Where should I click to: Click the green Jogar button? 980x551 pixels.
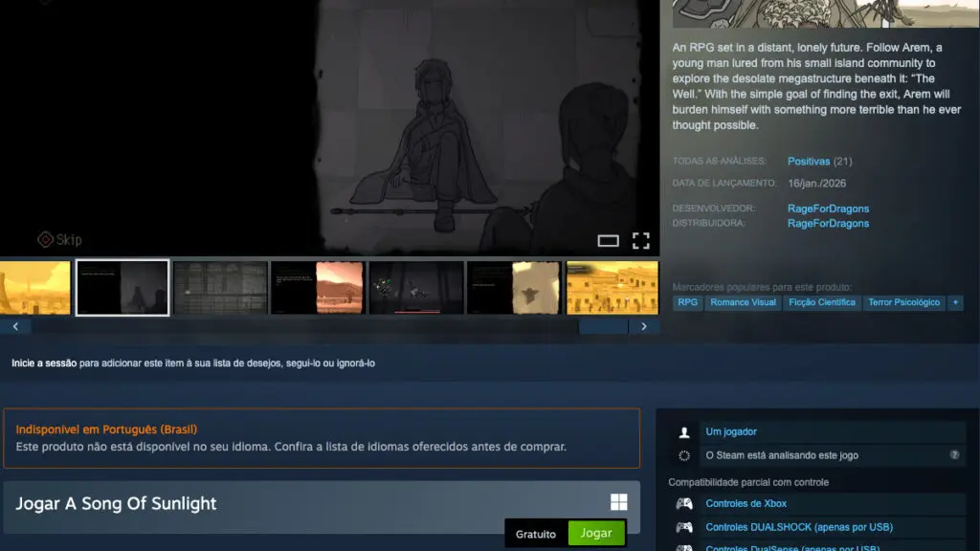click(x=596, y=533)
